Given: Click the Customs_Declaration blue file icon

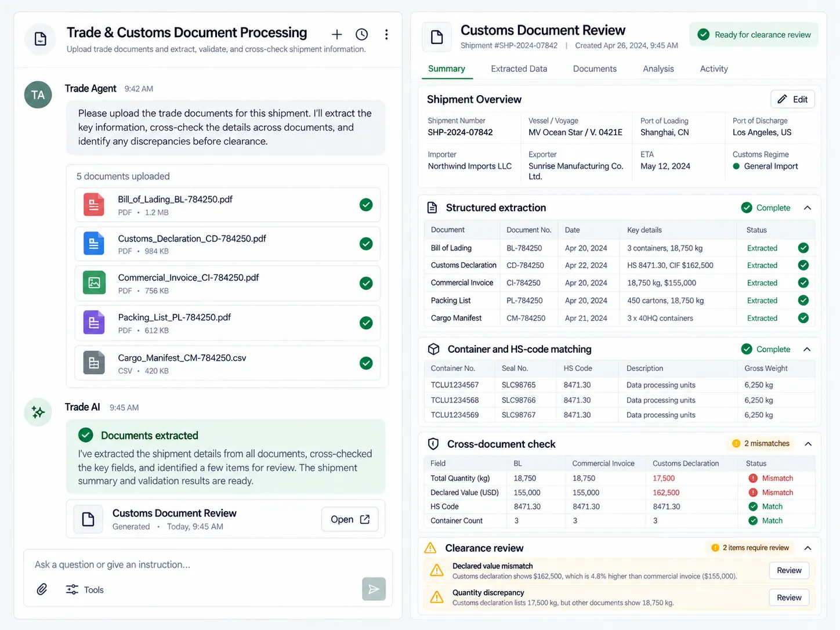Looking at the screenshot, I should tap(94, 244).
